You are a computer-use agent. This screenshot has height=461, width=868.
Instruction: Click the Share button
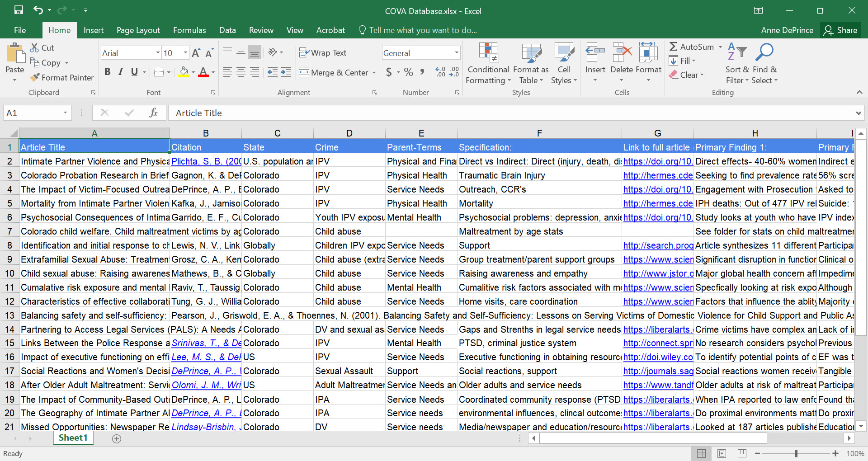click(840, 30)
